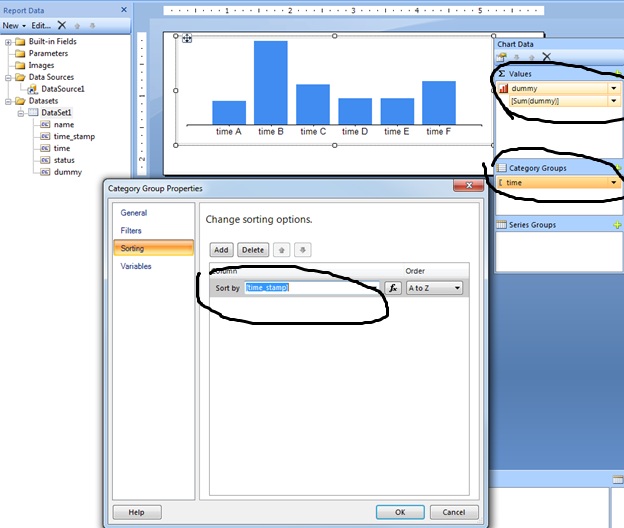Viewport: 624px width, 528px height.
Task: Select the name field under DataSet1
Action: tap(64, 125)
